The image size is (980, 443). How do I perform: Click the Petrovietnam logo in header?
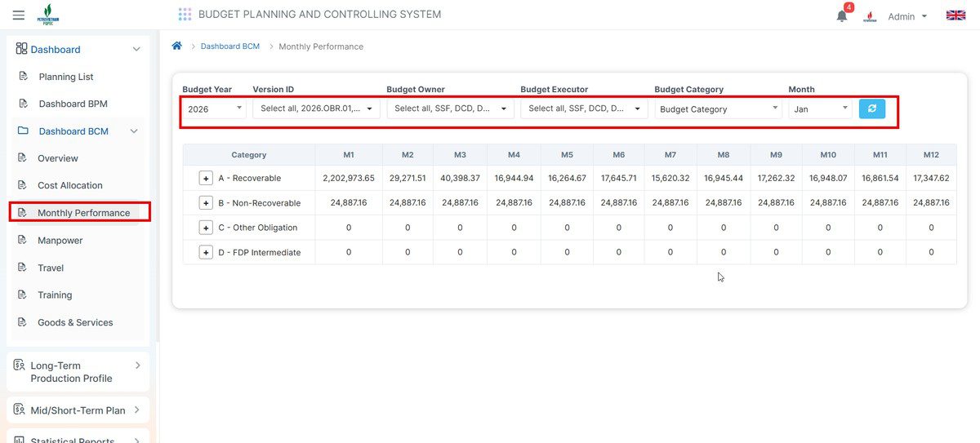(x=48, y=16)
